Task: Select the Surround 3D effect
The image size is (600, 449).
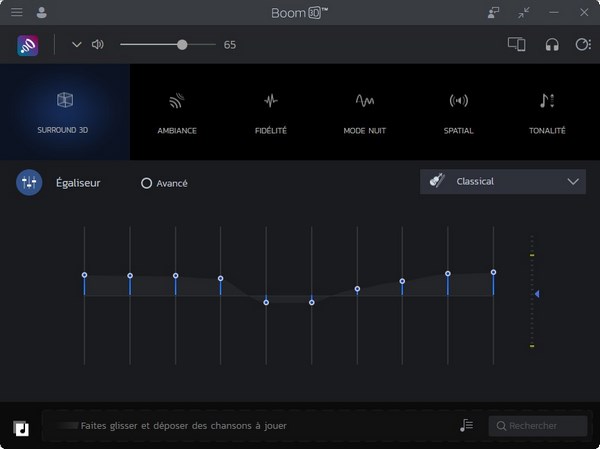Action: (65, 112)
